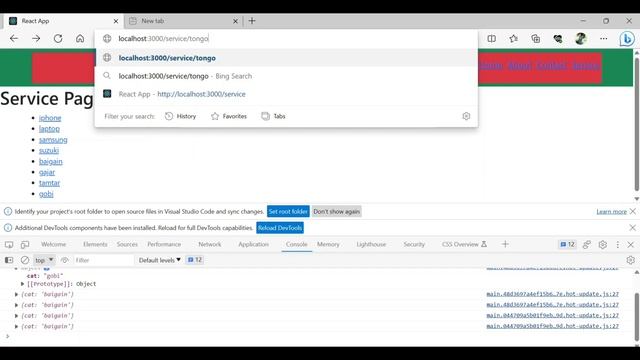Click the Set root folder button
640x360 pixels.
pos(288,211)
